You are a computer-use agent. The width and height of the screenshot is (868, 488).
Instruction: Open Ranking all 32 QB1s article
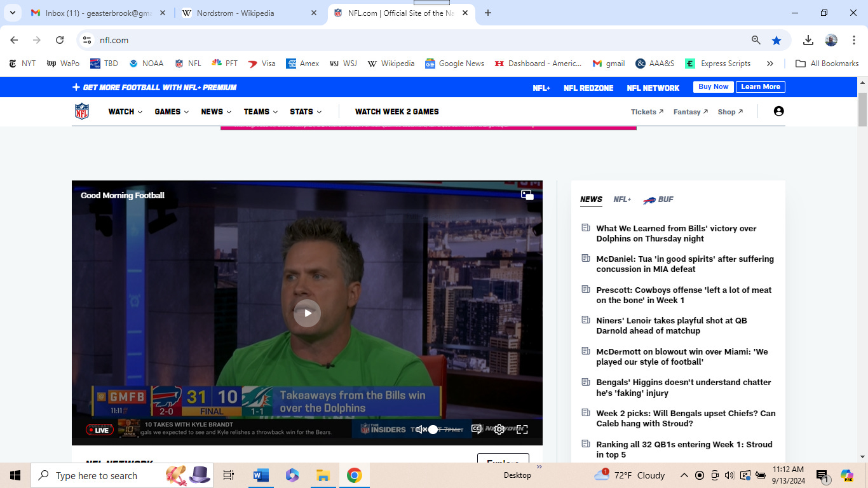click(684, 449)
